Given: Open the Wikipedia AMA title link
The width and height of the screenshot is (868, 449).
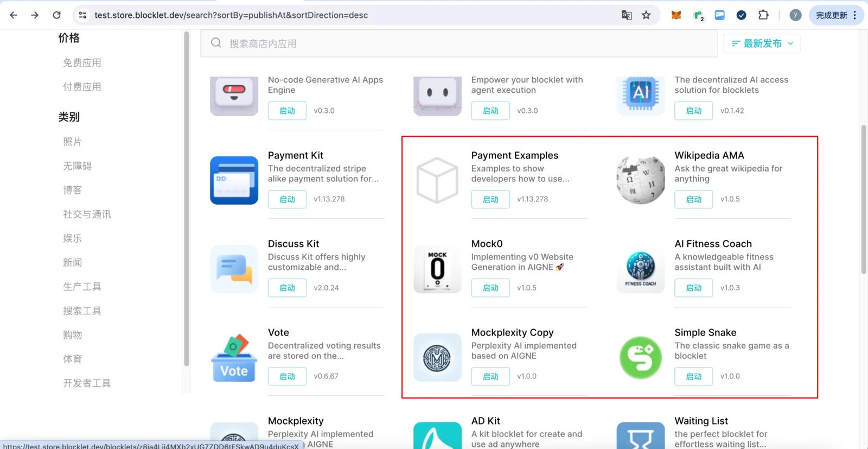Looking at the screenshot, I should point(709,155).
